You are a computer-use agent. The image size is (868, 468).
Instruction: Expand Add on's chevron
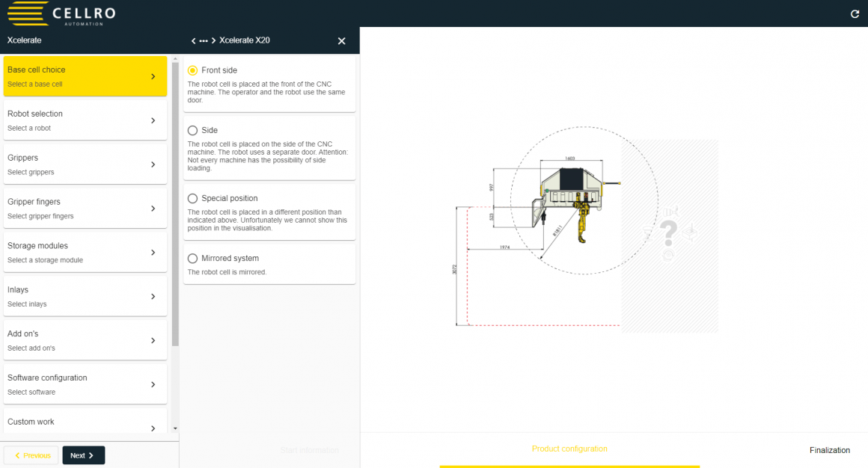coord(153,341)
